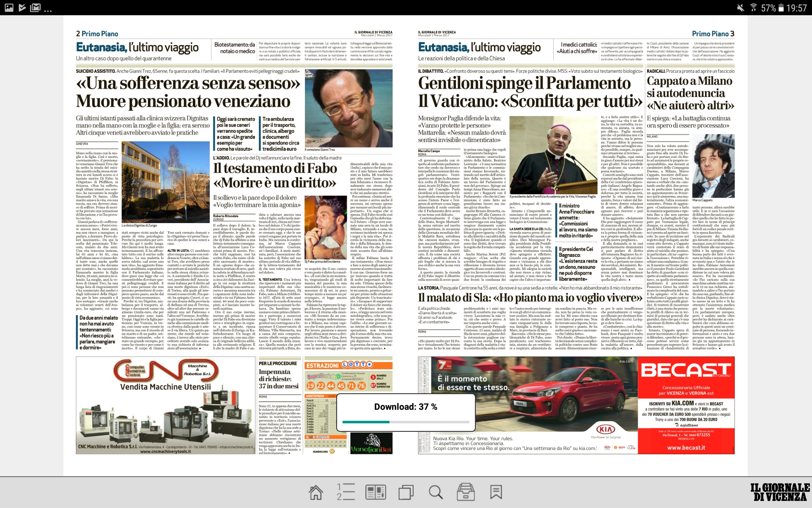Screen dimensions: 812x508
Task: Switch to two-page newspaper view icon
Action: tap(376, 492)
